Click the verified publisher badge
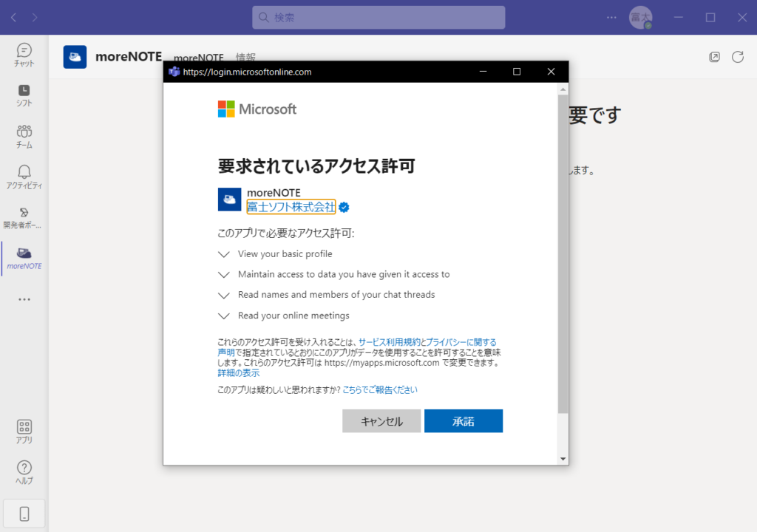The image size is (757, 532). (344, 207)
